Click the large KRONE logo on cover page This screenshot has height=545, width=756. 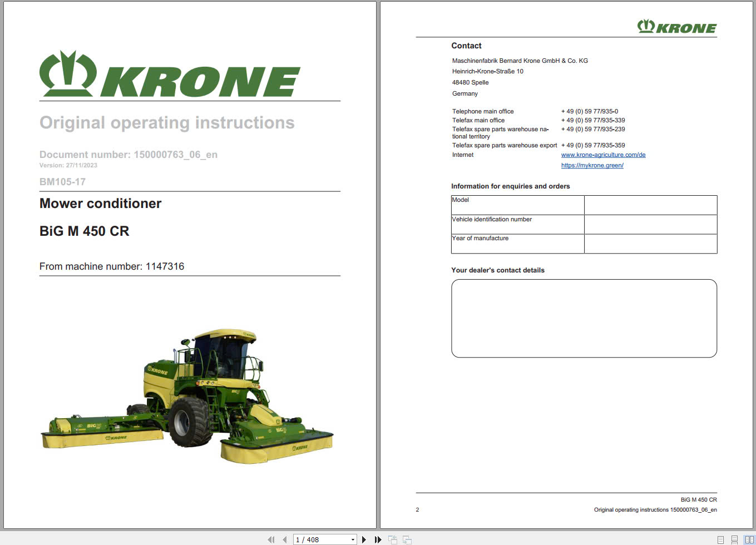pos(170,74)
